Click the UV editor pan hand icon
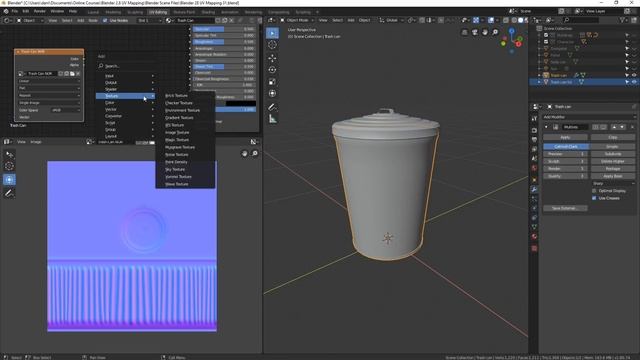The height and width of the screenshot is (360, 640). (244, 153)
